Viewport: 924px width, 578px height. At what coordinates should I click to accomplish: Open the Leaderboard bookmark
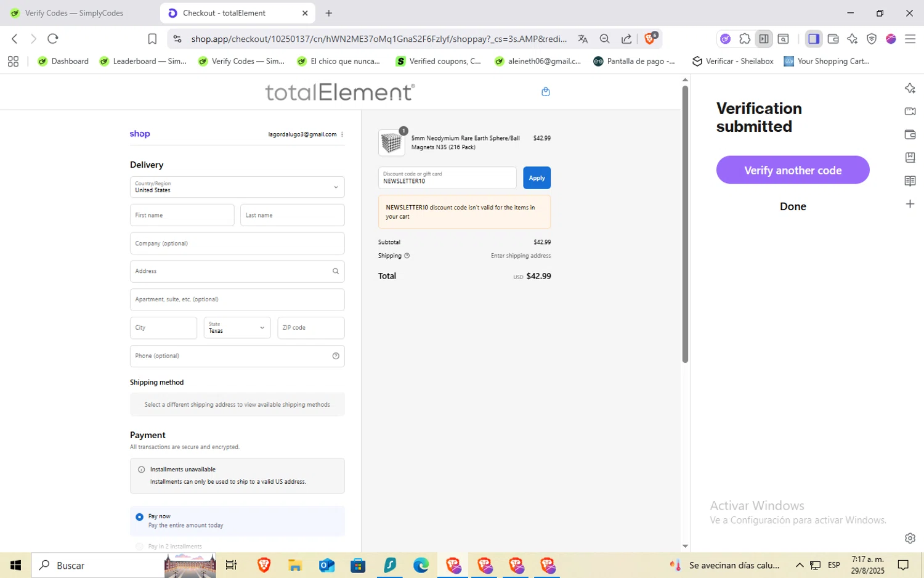[x=143, y=61]
